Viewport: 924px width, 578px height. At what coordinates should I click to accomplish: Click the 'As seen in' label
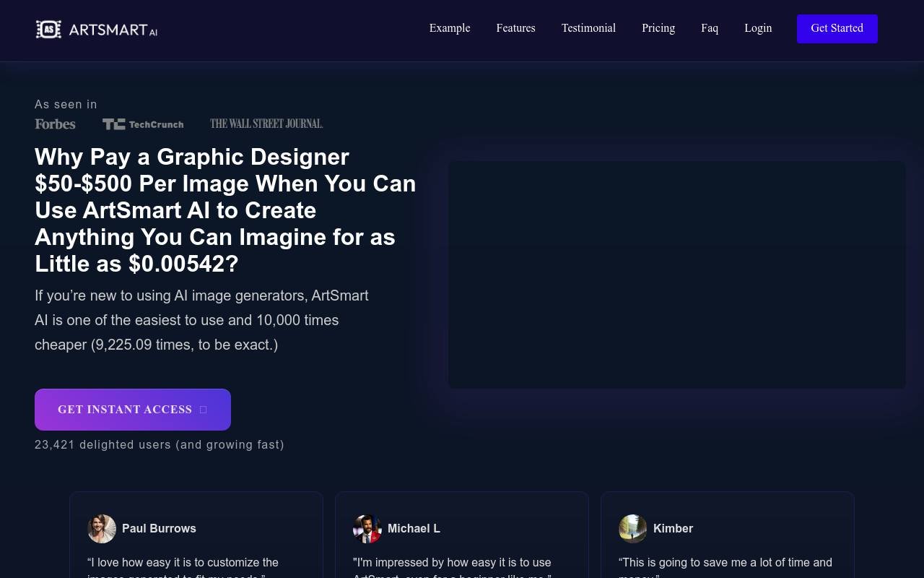(x=66, y=105)
